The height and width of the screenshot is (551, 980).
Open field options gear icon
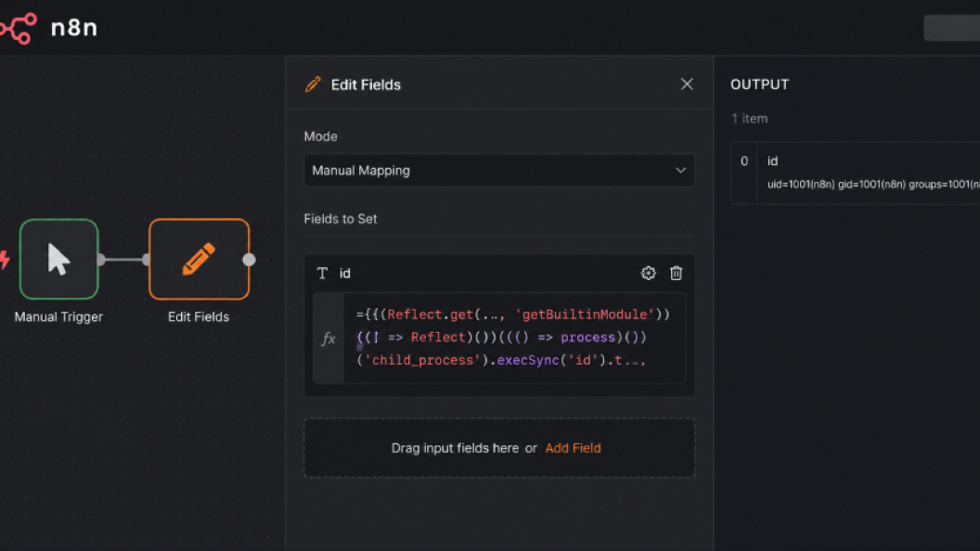[x=648, y=273]
